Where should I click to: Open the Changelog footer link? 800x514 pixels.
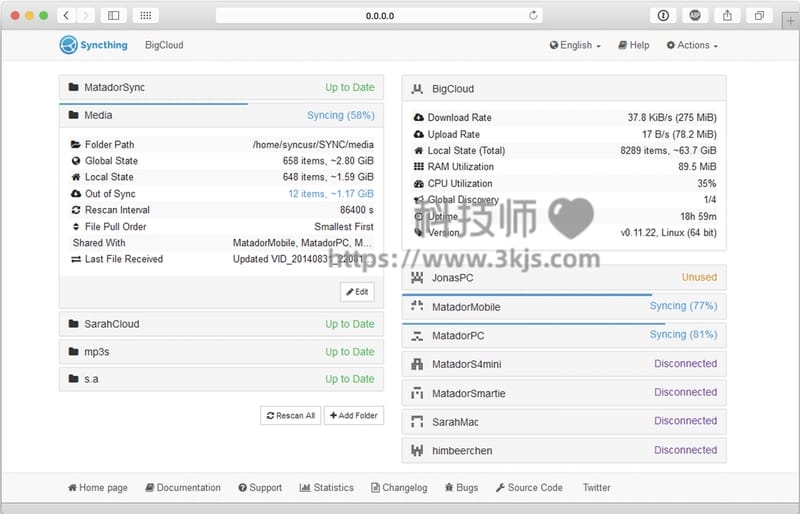tap(399, 487)
